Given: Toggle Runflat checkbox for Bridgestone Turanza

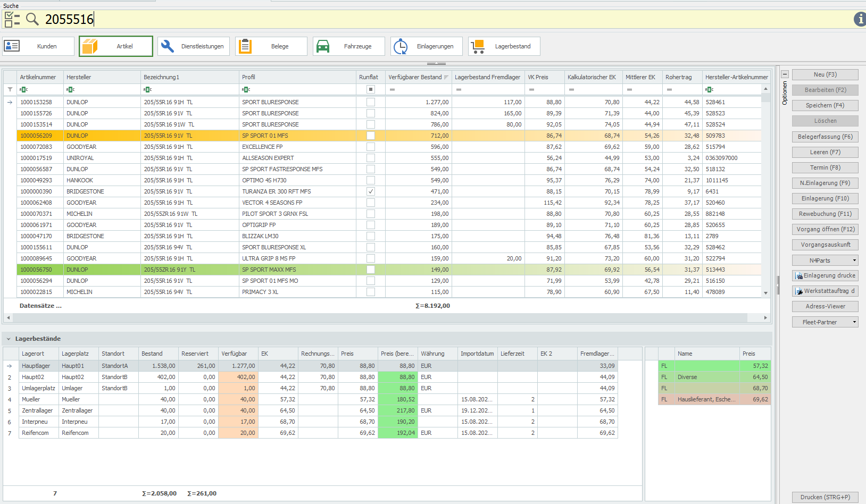Looking at the screenshot, I should pos(371,191).
